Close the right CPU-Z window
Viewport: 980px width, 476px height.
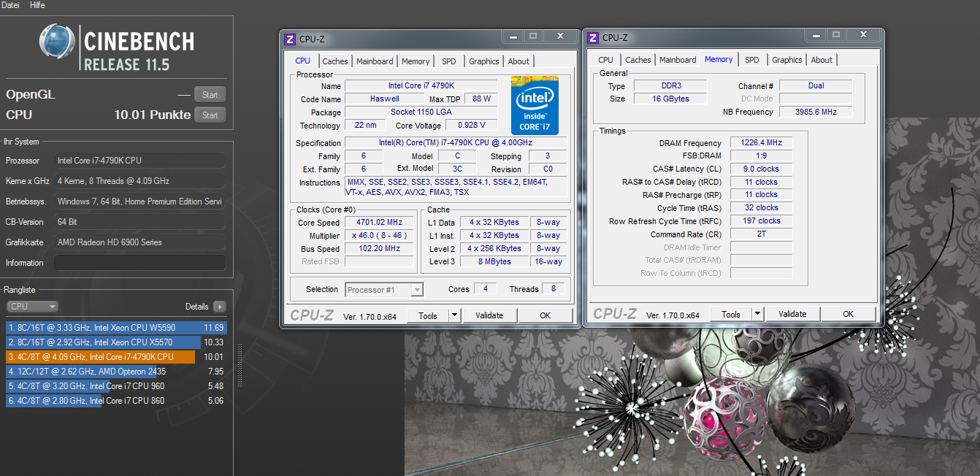point(863,35)
